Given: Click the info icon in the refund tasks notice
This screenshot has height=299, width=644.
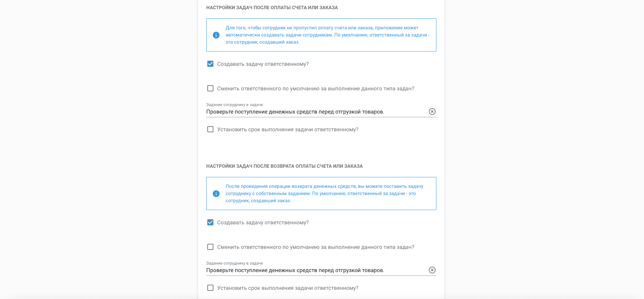Looking at the screenshot, I should click(216, 194).
